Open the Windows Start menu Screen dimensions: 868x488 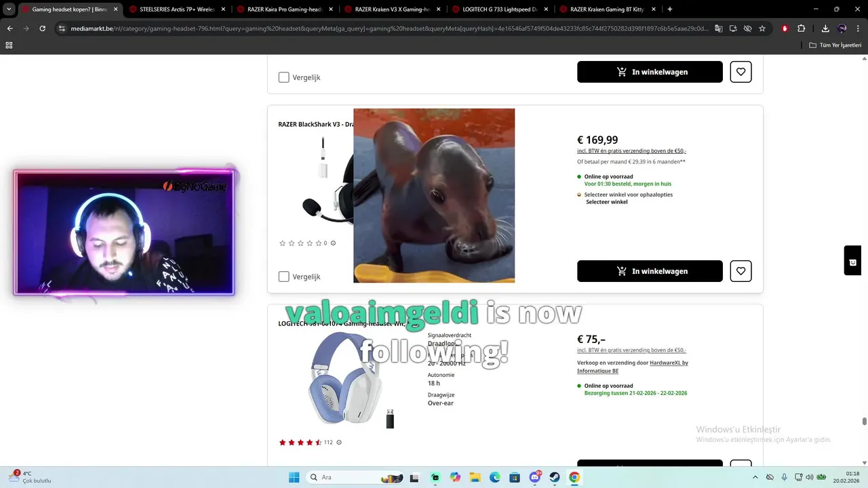point(294,477)
